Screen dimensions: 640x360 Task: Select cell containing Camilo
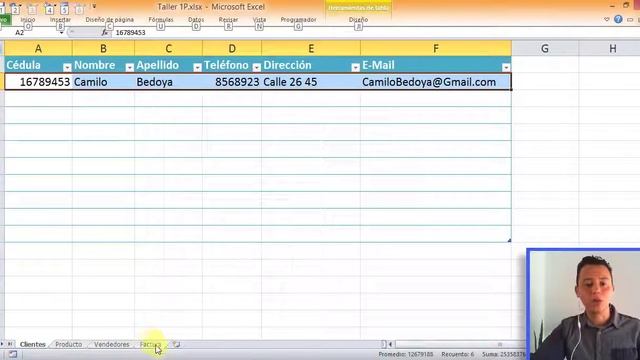103,82
